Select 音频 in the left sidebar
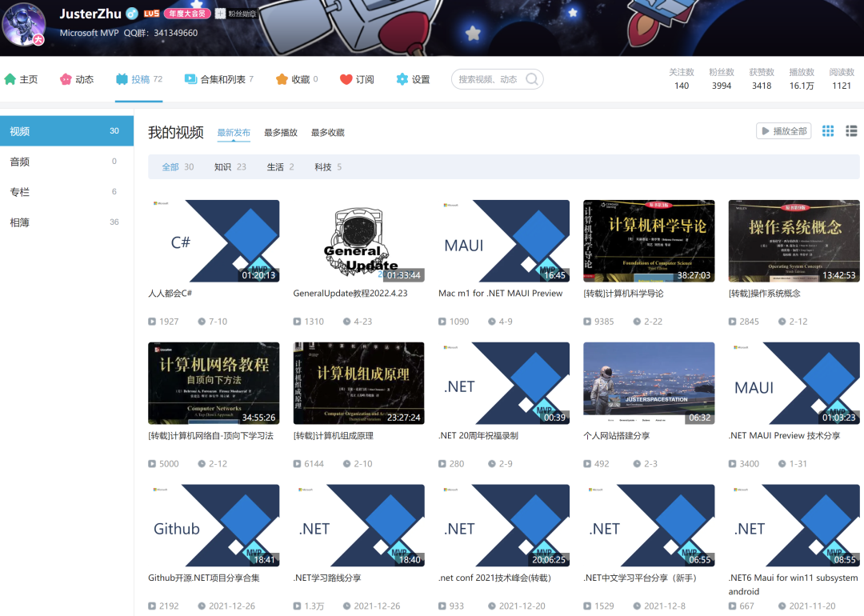 point(66,162)
